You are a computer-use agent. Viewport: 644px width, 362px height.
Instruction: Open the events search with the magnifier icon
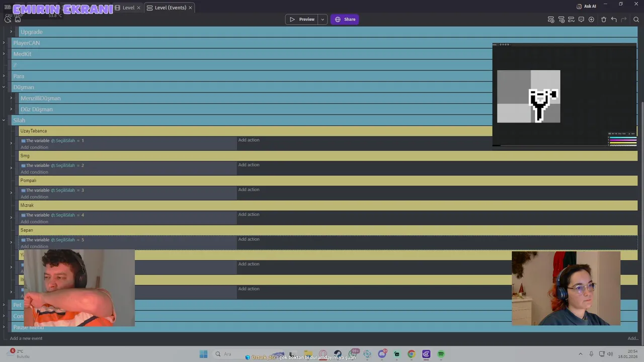(x=636, y=20)
